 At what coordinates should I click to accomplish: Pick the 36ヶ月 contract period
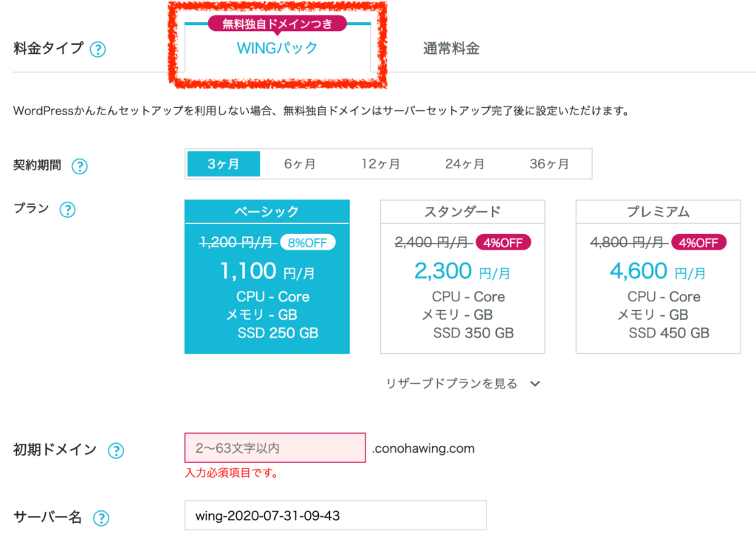click(x=549, y=164)
